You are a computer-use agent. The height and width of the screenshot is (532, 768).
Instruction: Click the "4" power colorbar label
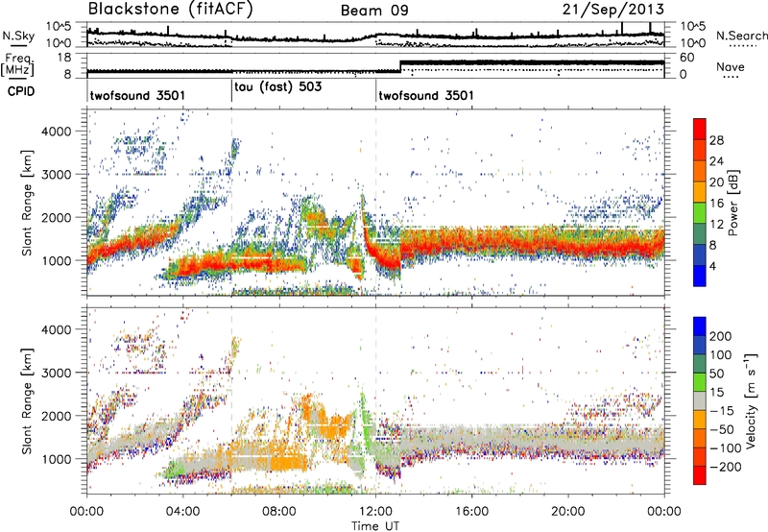click(x=713, y=267)
